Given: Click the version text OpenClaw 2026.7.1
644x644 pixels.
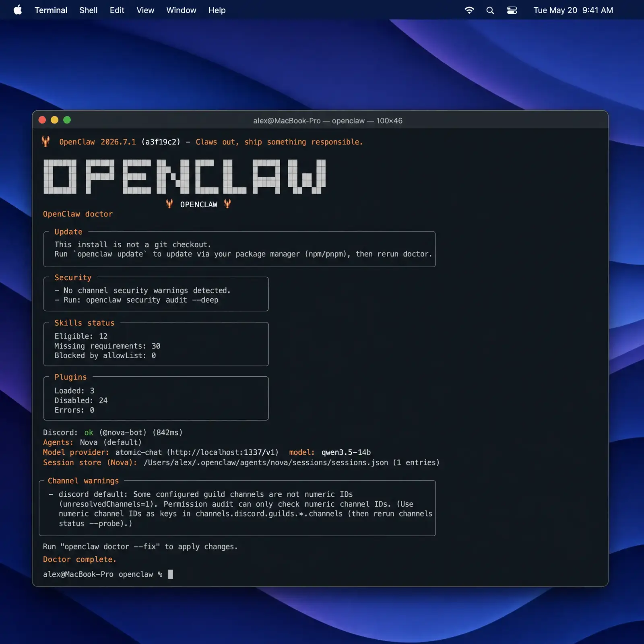Looking at the screenshot, I should (97, 142).
